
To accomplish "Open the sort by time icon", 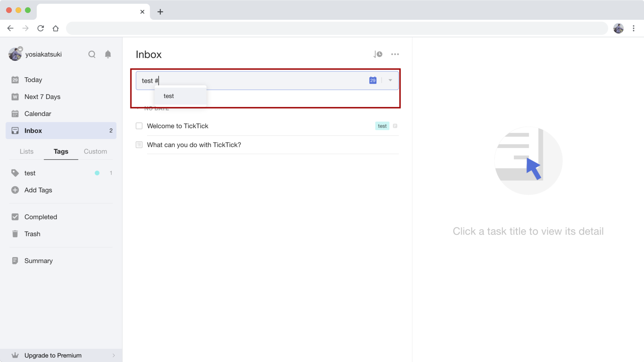I will (378, 54).
